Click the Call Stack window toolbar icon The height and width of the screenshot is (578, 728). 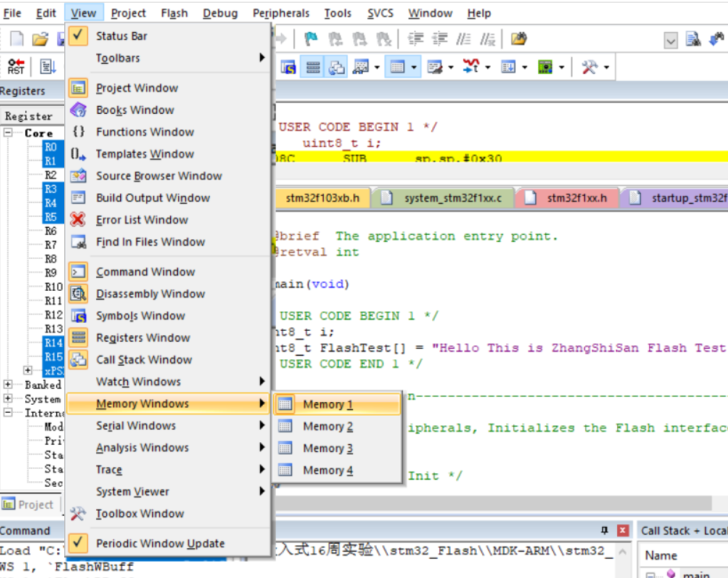(336, 68)
